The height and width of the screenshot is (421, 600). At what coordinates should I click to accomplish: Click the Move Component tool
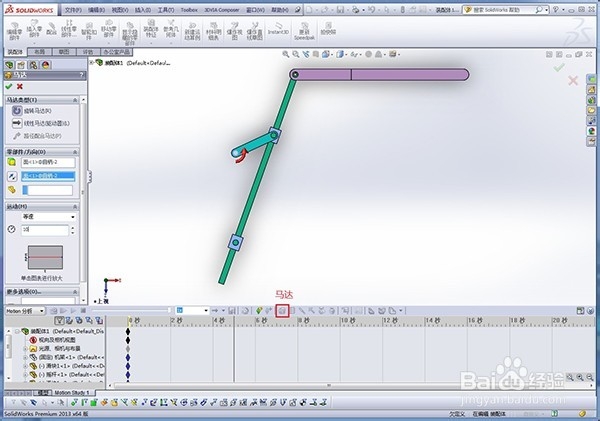(109, 29)
